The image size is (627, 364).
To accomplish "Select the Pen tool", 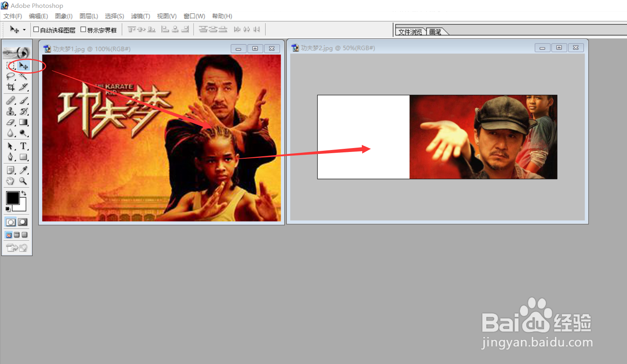I will (x=11, y=157).
